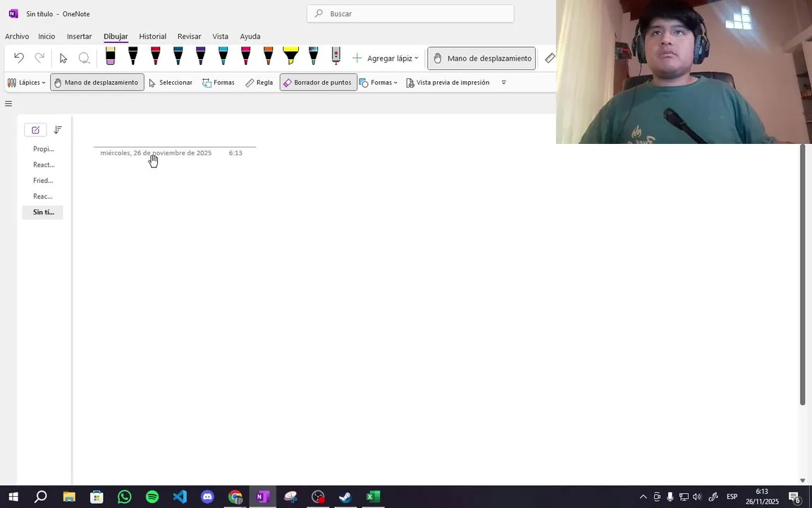812x508 pixels.
Task: Switch to the Vista tab
Action: point(220,36)
